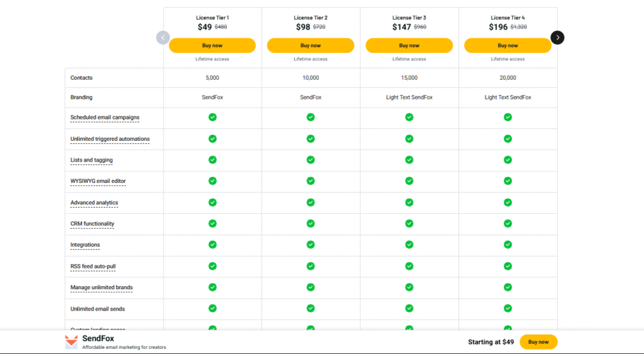
Task: Click the Tier 3 checkmark for Lists and tagging
Action: 409,160
